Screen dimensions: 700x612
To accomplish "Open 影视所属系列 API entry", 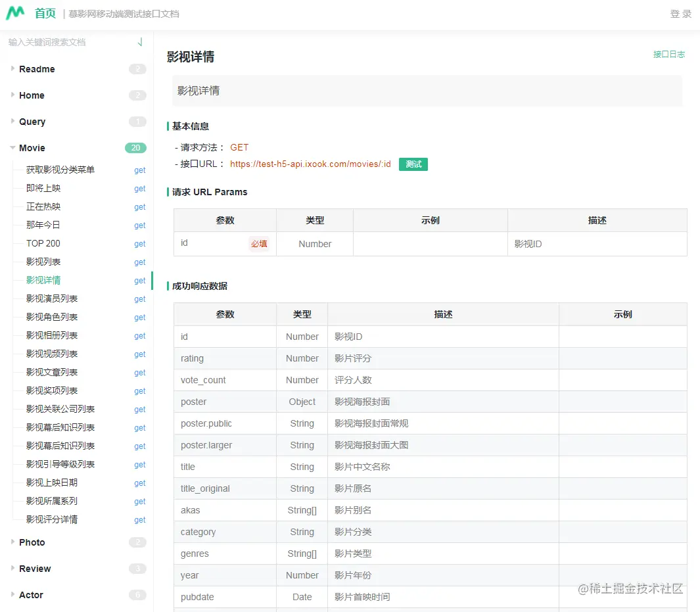I will 52,501.
